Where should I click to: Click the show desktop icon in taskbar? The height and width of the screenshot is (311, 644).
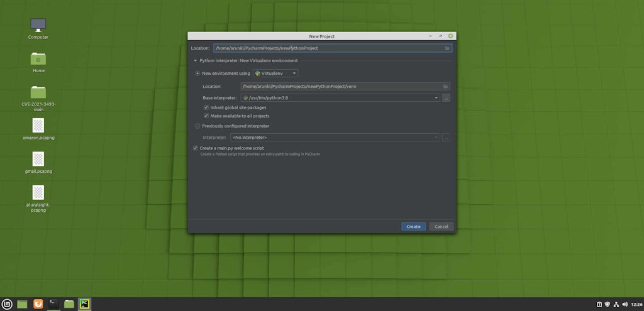(x=22, y=304)
